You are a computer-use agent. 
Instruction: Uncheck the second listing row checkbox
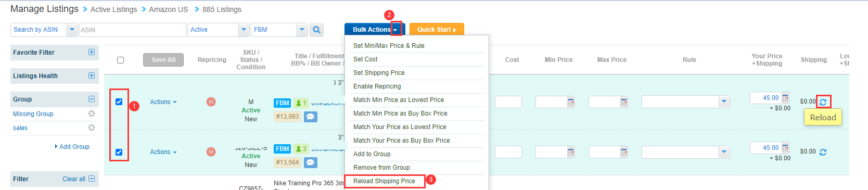tap(119, 152)
